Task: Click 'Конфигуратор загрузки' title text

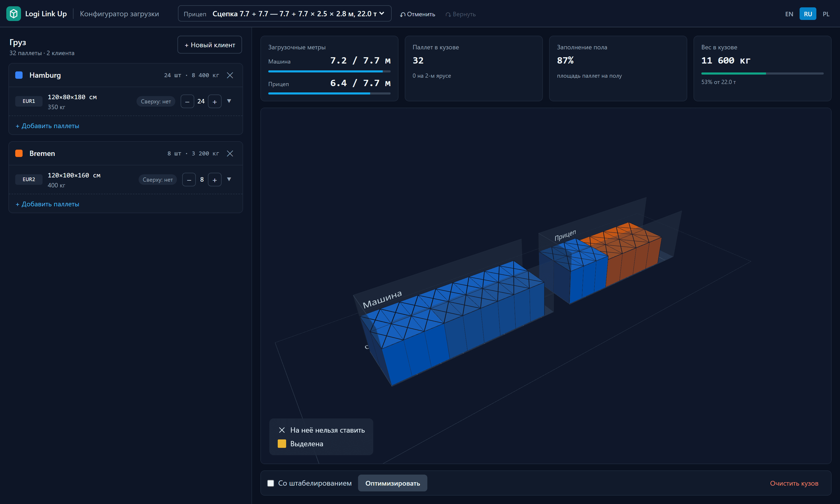Action: (x=119, y=14)
